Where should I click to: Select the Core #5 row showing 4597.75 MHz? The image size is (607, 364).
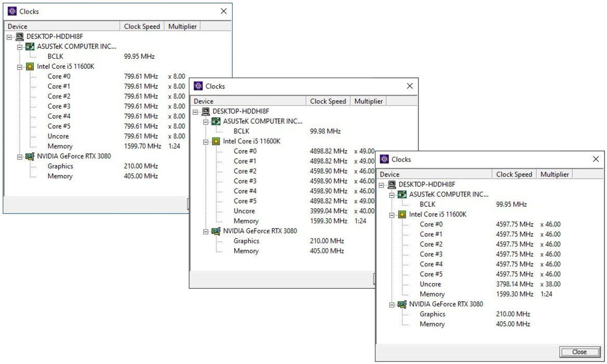pos(490,274)
